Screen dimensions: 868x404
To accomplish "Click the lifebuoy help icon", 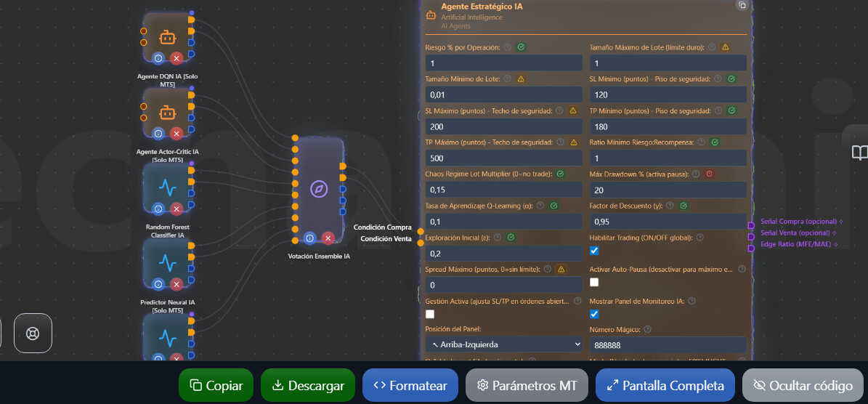I will (33, 334).
